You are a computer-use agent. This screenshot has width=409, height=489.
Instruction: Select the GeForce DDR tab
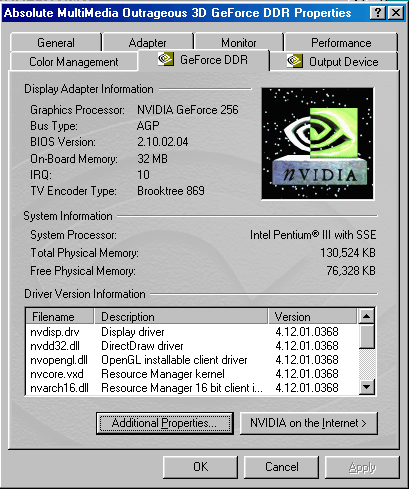click(x=203, y=60)
